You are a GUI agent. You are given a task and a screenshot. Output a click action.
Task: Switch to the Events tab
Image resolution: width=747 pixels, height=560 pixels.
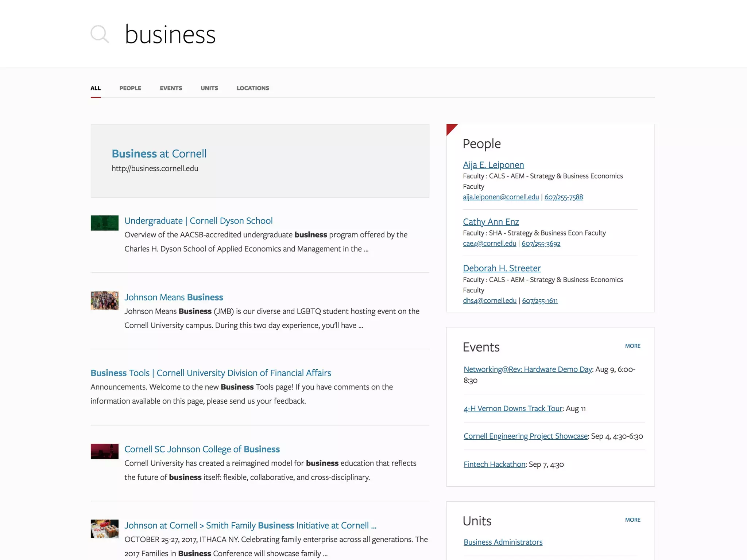(171, 88)
